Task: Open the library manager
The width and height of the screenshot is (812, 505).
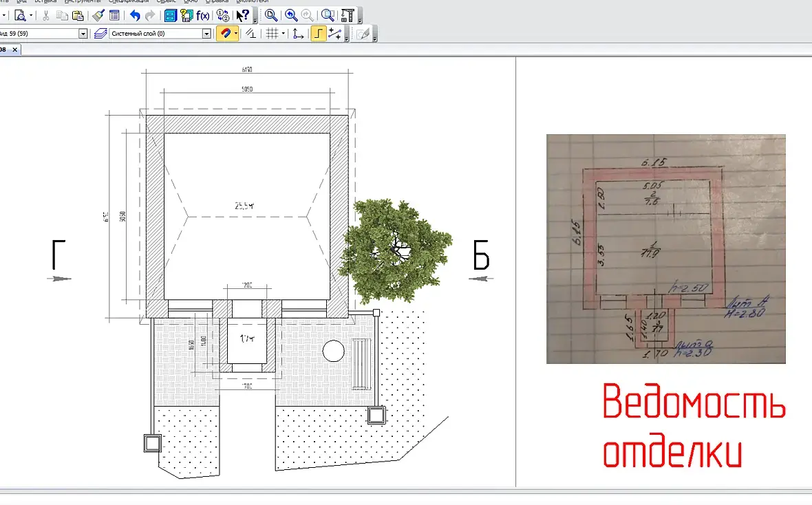Action: (171, 16)
